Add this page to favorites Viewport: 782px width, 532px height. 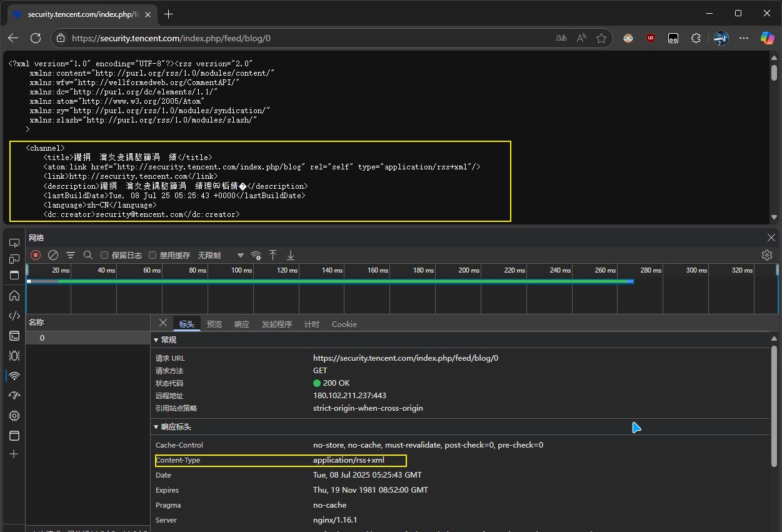(x=601, y=38)
